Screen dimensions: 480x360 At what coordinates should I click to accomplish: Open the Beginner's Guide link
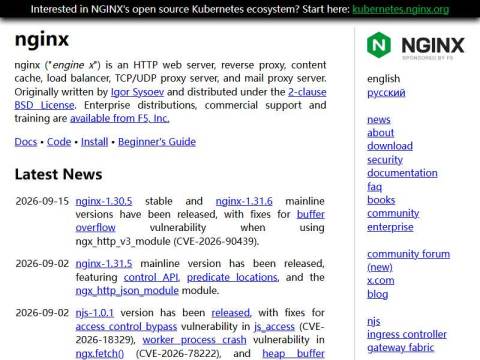157,142
